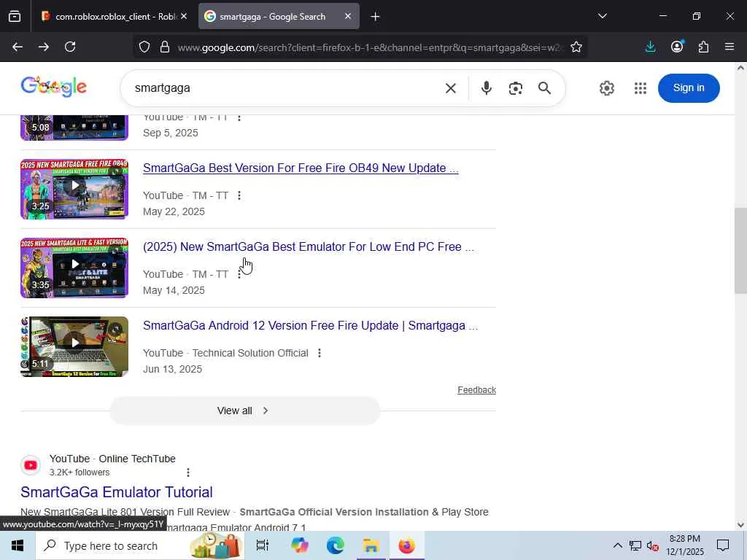
Task: Open New SmartGaGa Best Emulator Low End PC link
Action: 309,246
